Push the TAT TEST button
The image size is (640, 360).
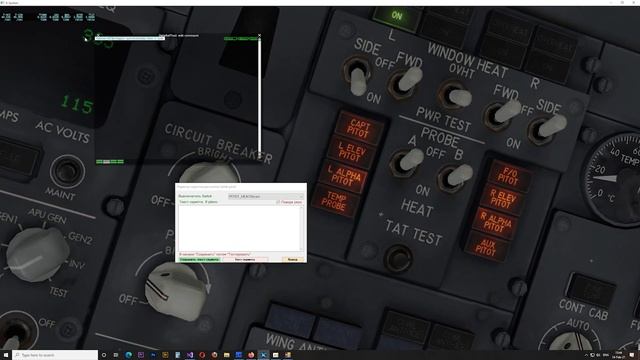(x=398, y=258)
